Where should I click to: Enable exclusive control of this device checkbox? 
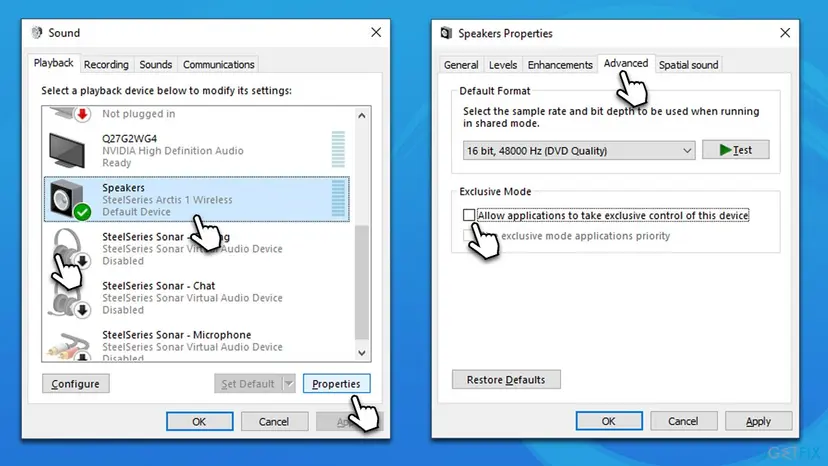469,215
